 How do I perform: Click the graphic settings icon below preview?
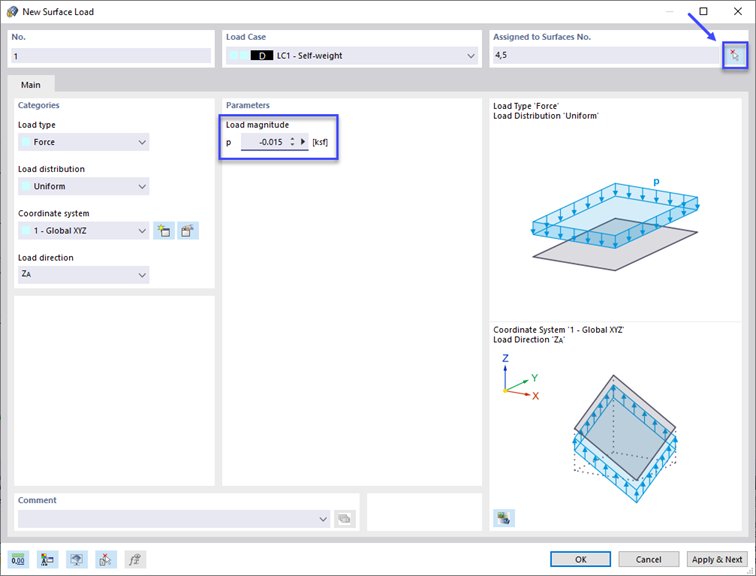(x=504, y=518)
